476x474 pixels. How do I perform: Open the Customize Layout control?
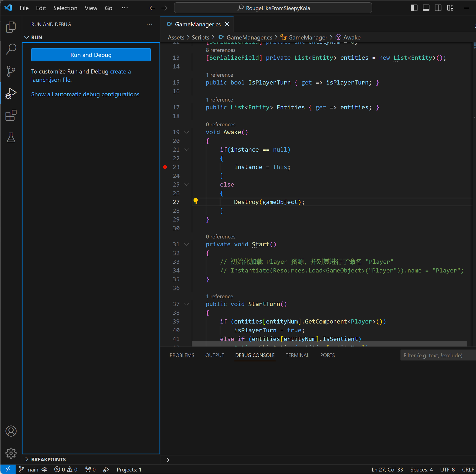450,8
